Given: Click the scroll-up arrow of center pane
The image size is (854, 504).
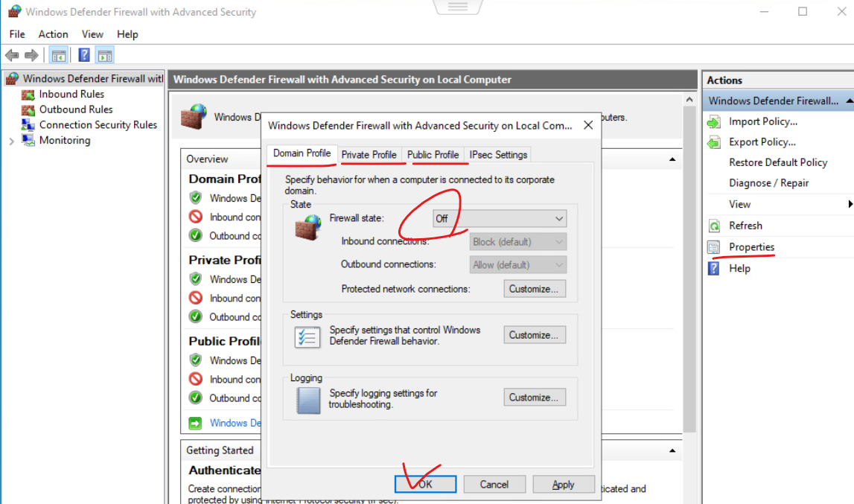Looking at the screenshot, I should tap(689, 100).
